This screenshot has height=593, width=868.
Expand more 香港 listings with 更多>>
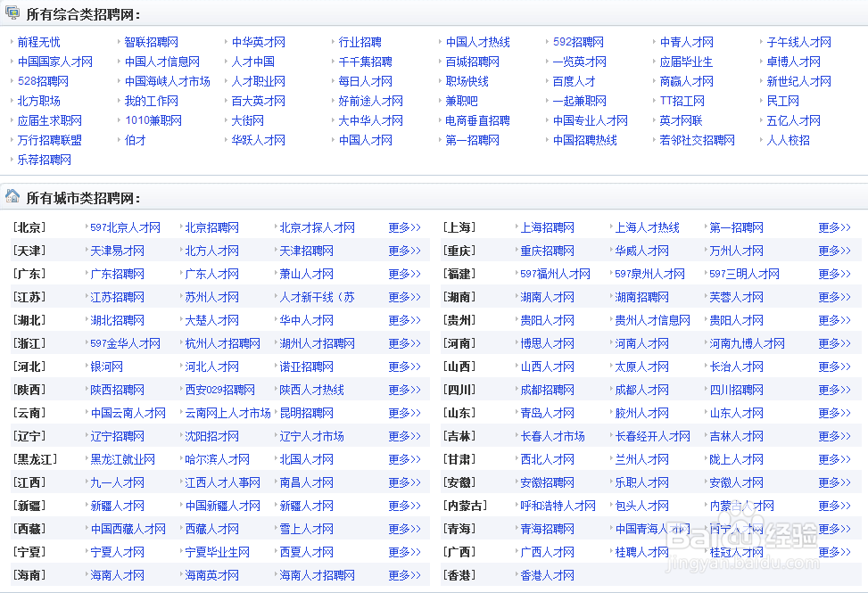click(833, 575)
